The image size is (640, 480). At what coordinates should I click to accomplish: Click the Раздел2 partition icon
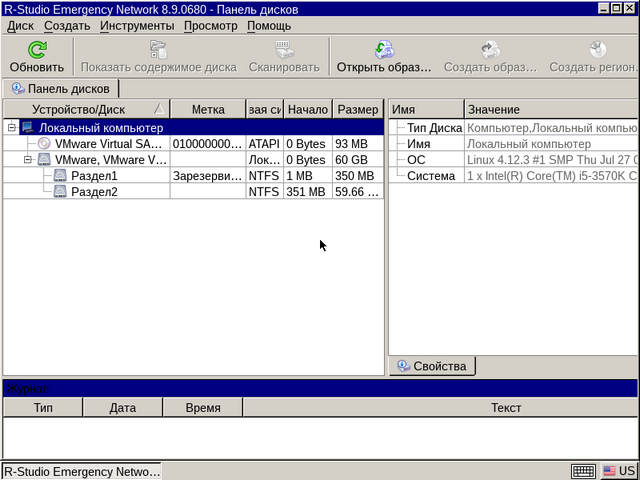[60, 192]
